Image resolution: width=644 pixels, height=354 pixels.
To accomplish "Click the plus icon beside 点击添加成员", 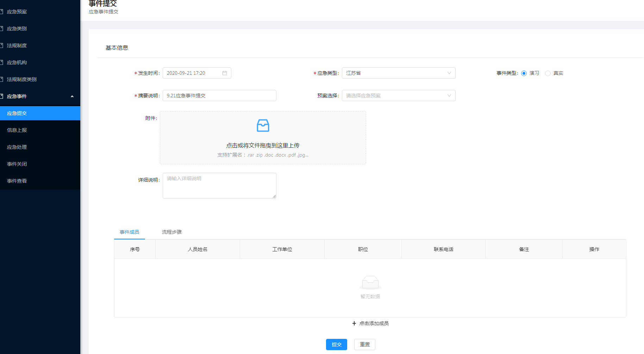I will (x=354, y=323).
